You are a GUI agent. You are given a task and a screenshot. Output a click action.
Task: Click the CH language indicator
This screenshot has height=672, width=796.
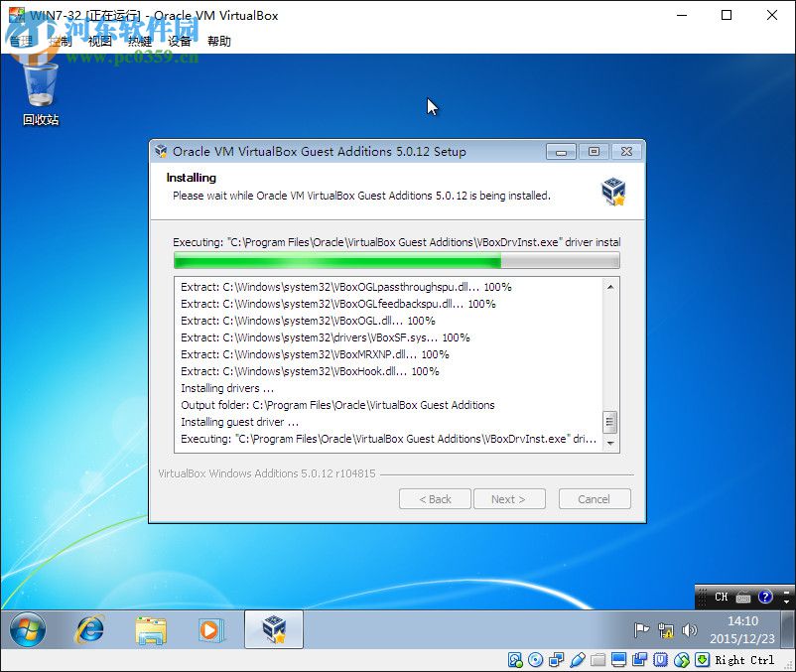[x=722, y=598]
